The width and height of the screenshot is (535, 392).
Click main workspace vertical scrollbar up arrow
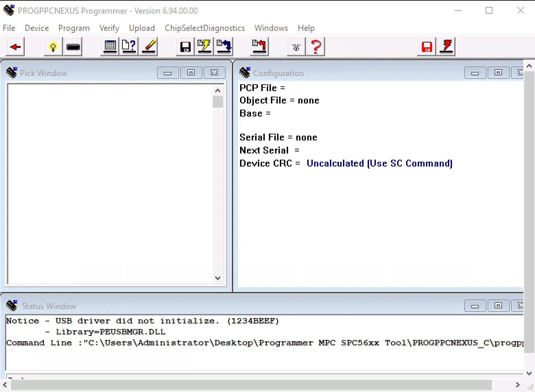[x=529, y=66]
